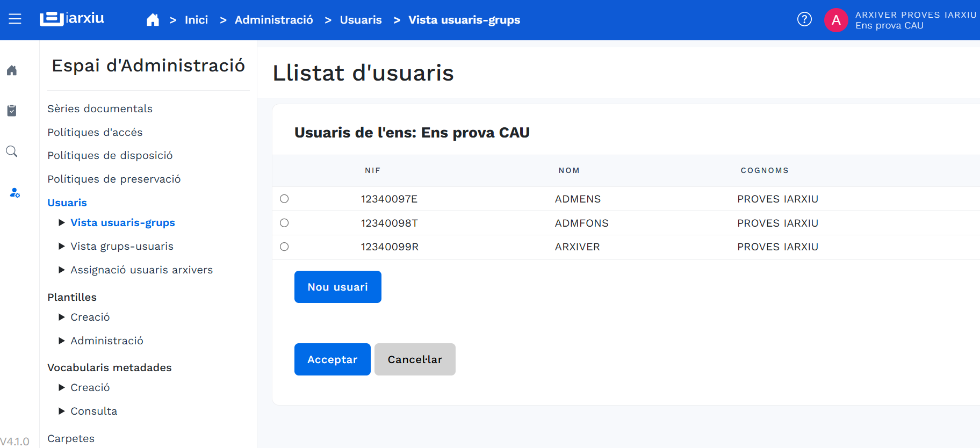
Task: Go to Usuaris breadcrumb
Action: [x=361, y=20]
